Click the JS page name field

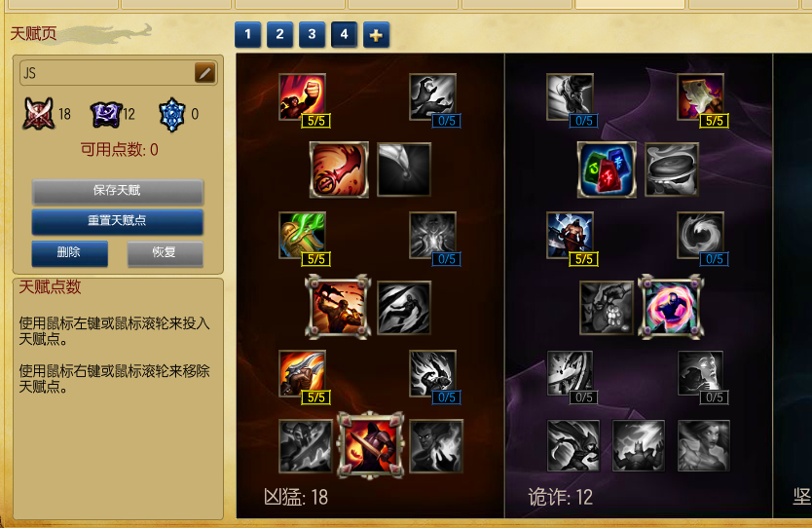[118, 73]
